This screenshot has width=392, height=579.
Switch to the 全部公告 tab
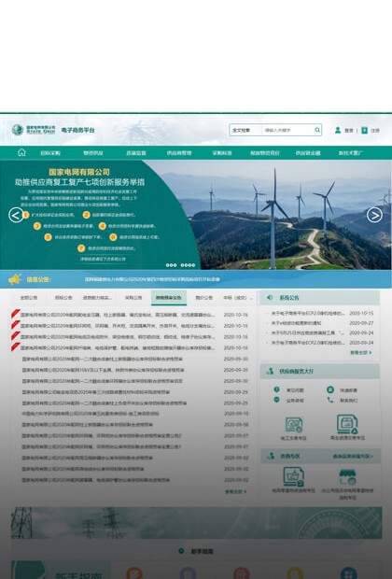tap(28, 298)
